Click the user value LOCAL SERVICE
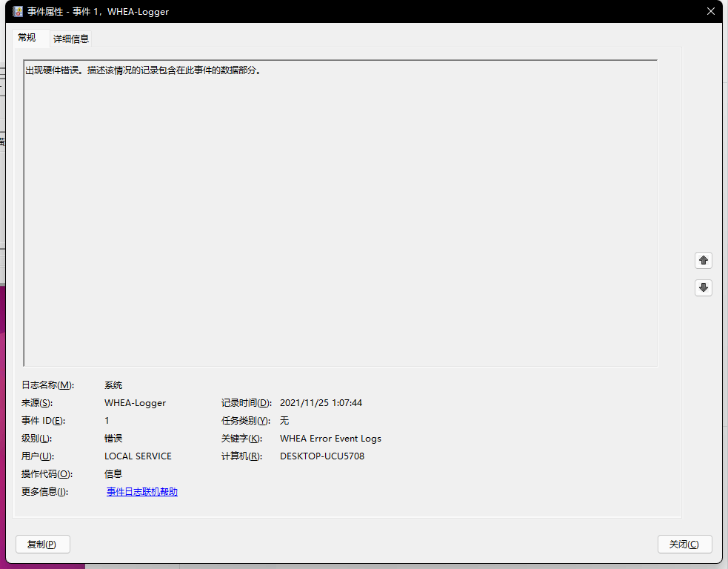728x569 pixels. coord(138,456)
